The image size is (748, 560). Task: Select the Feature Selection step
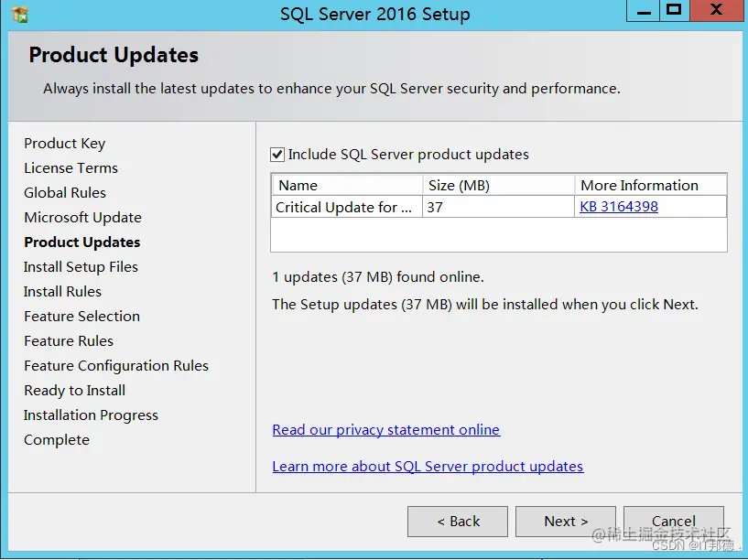[81, 317]
